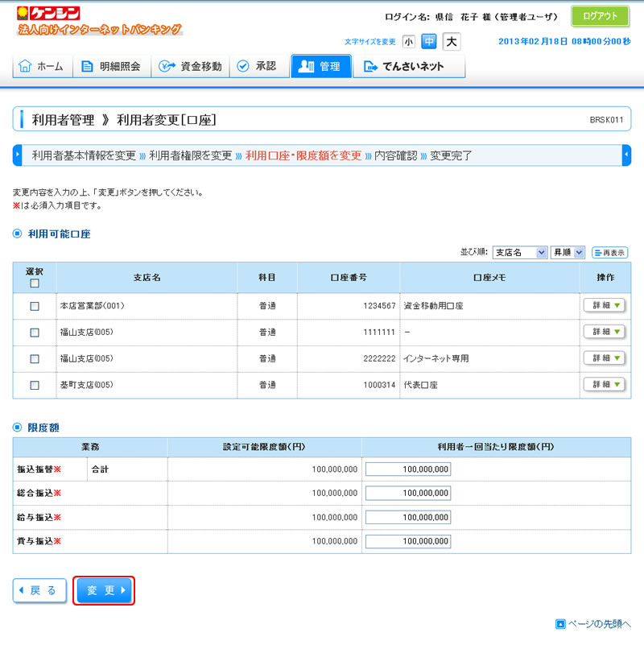This screenshot has height=645, width=644.
Task: Expand 詳細 for account 1234567
Action: pyautogui.click(x=604, y=306)
